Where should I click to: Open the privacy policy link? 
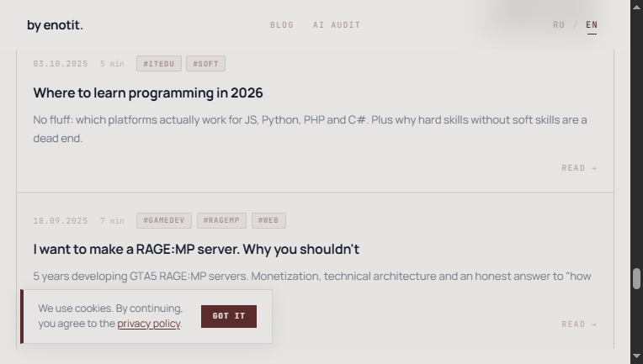coord(149,324)
